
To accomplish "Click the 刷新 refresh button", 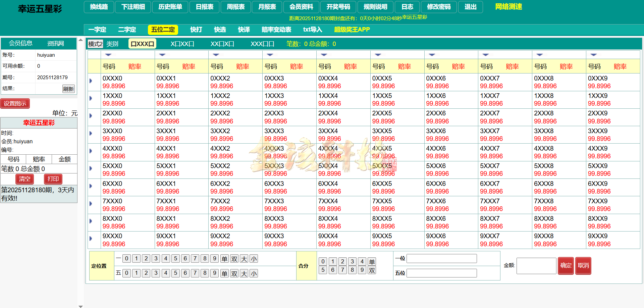I will point(69,89).
